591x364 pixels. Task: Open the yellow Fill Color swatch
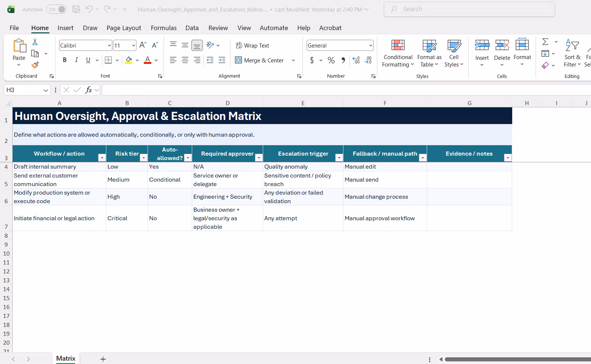[129, 60]
